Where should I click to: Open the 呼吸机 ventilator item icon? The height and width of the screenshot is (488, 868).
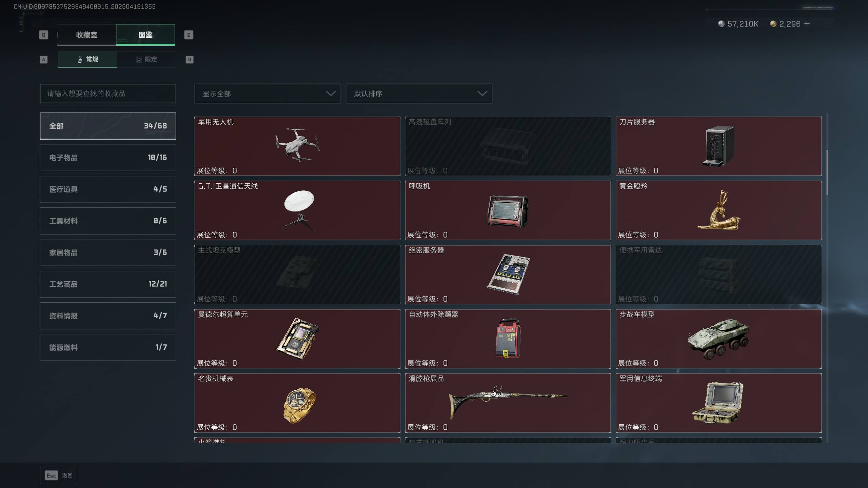click(508, 211)
